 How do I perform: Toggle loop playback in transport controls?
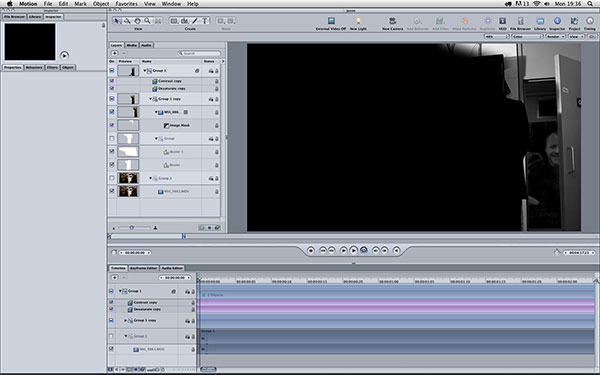(x=364, y=250)
